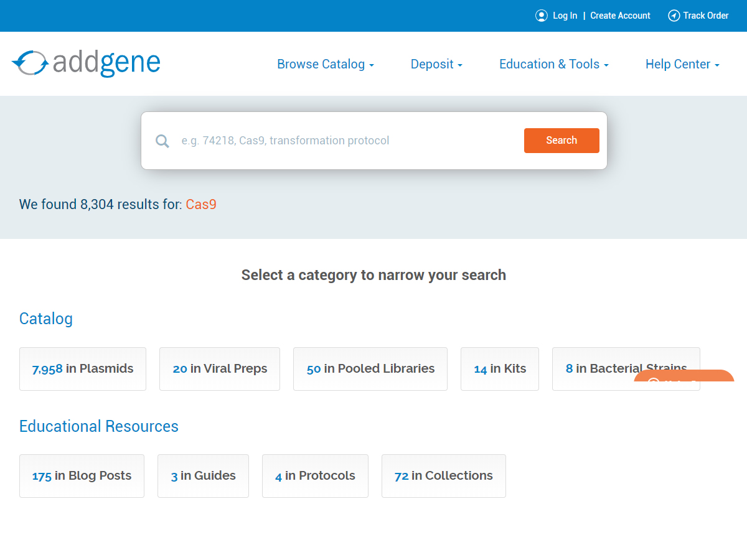
Task: Click the user account icon
Action: pyautogui.click(x=542, y=16)
